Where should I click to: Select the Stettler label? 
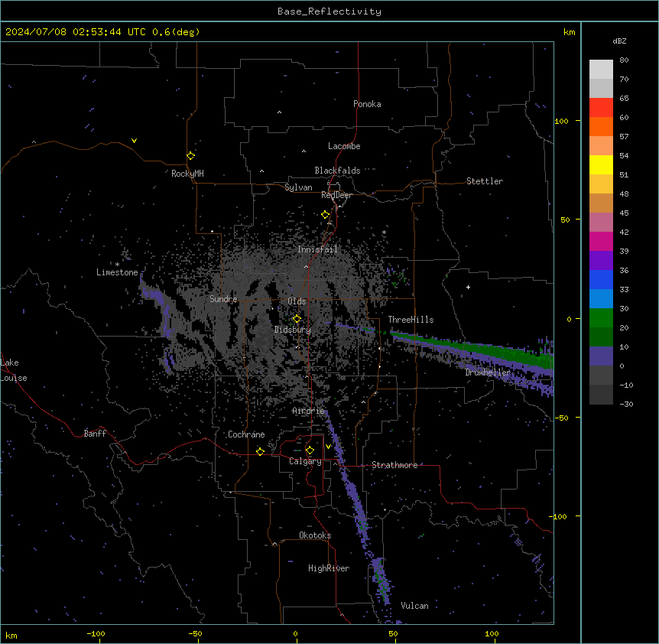pos(484,181)
